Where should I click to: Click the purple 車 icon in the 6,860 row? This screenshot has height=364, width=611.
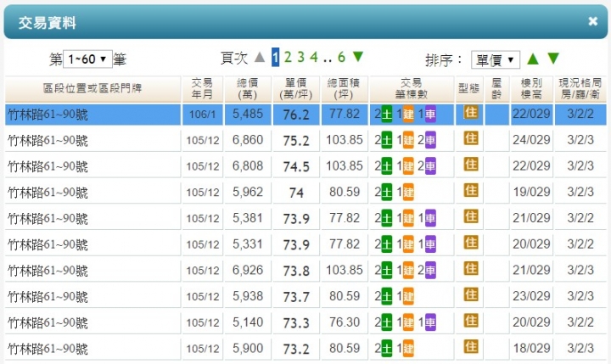pyautogui.click(x=430, y=140)
